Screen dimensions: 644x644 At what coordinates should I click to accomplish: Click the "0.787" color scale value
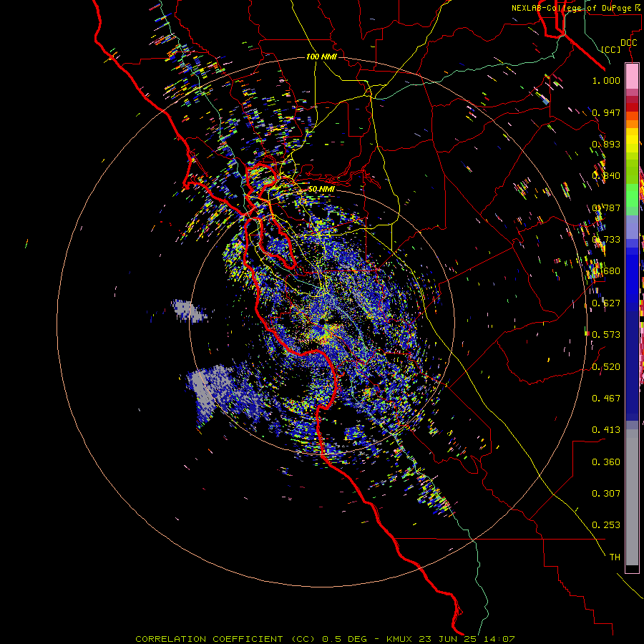tap(606, 208)
